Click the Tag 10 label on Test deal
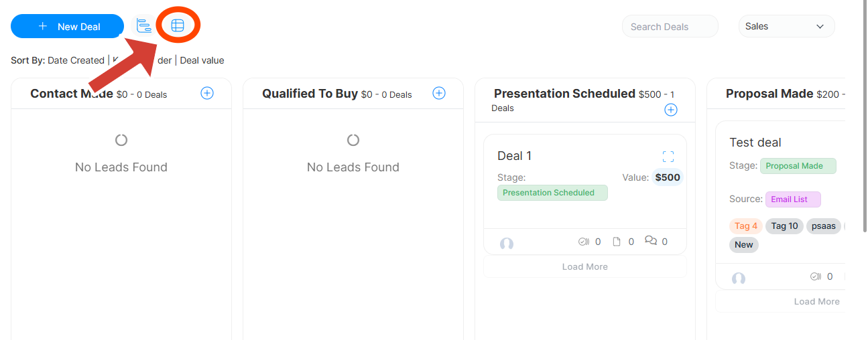 click(784, 226)
